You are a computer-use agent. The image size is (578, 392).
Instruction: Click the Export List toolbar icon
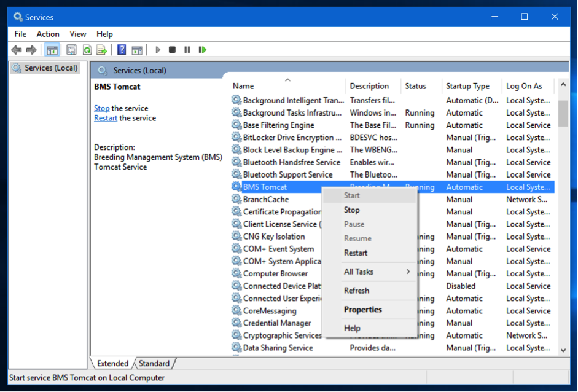pos(102,50)
